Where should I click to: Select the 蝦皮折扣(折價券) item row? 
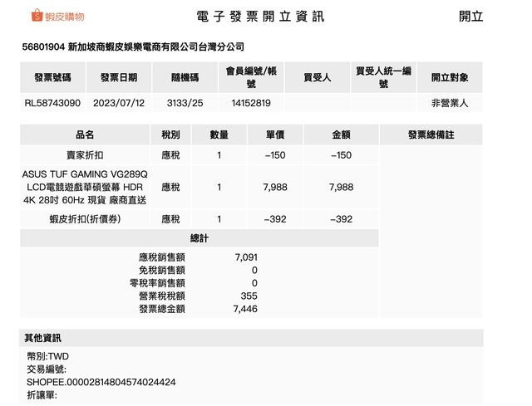85,219
